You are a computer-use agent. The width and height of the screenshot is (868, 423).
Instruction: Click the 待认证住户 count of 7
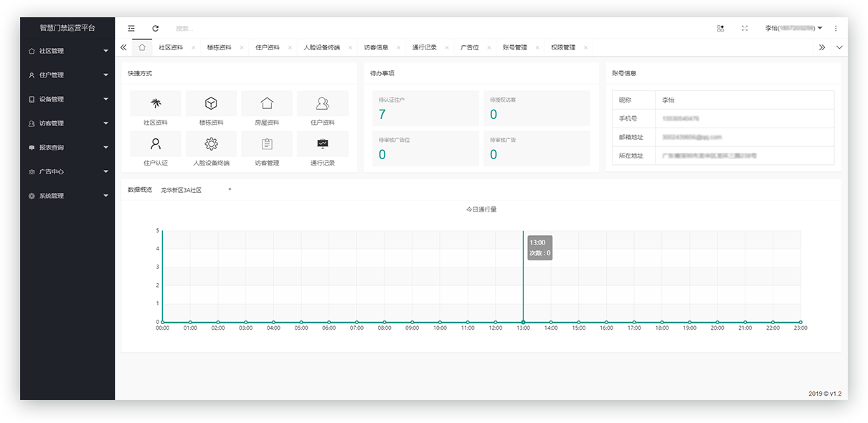point(382,115)
